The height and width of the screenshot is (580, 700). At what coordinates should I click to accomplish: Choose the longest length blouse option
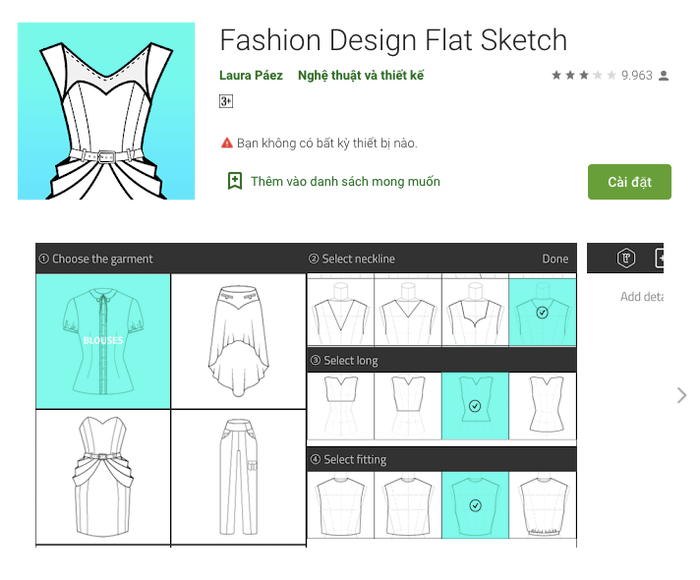[542, 406]
